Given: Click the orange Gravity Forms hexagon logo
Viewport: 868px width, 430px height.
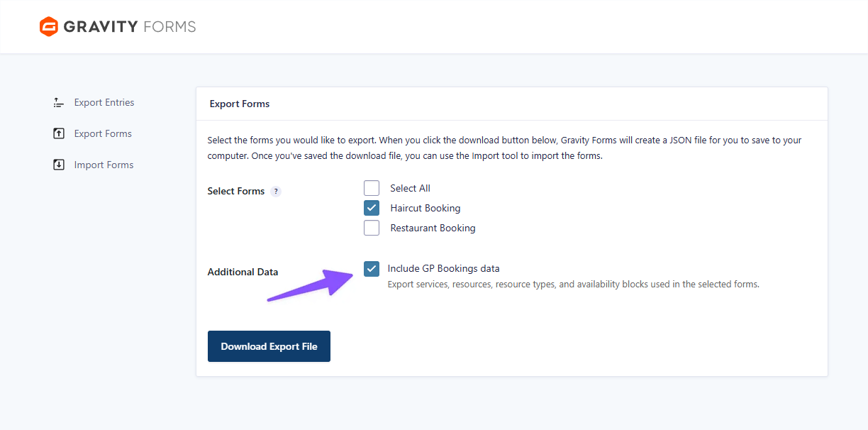Looking at the screenshot, I should [48, 27].
